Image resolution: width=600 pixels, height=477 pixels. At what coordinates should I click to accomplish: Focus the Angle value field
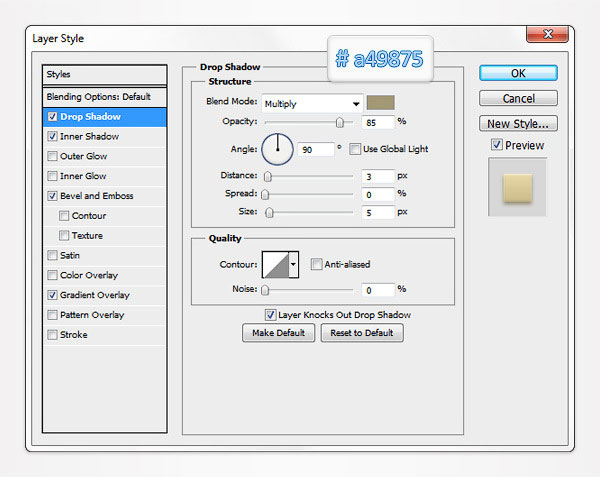(316, 150)
